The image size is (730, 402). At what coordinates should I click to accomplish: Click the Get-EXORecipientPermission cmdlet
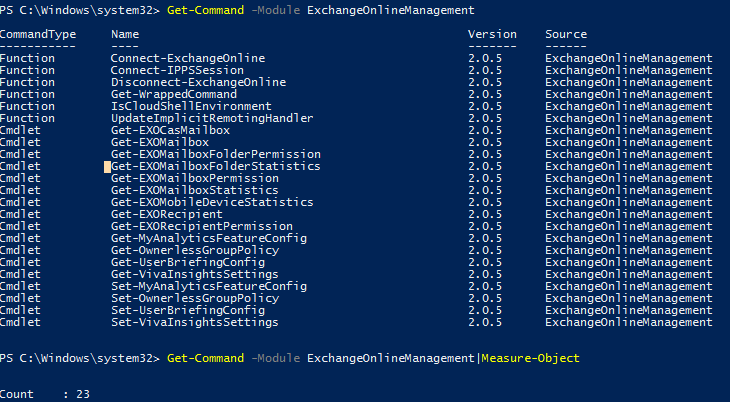coord(202,226)
